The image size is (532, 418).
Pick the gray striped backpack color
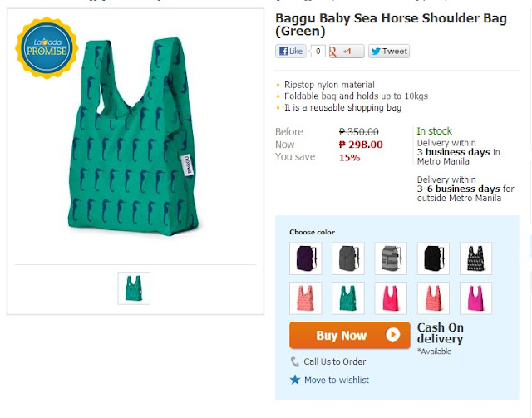pyautogui.click(x=391, y=258)
